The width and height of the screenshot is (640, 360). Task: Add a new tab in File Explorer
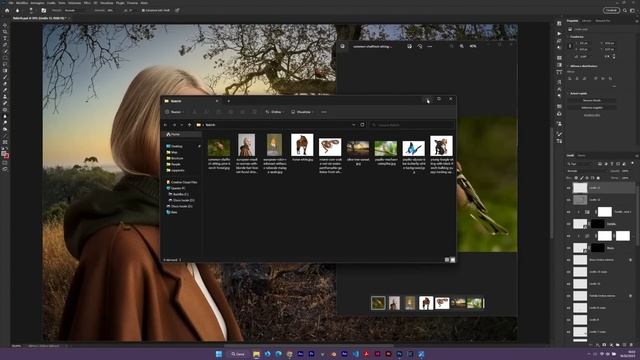click(229, 101)
